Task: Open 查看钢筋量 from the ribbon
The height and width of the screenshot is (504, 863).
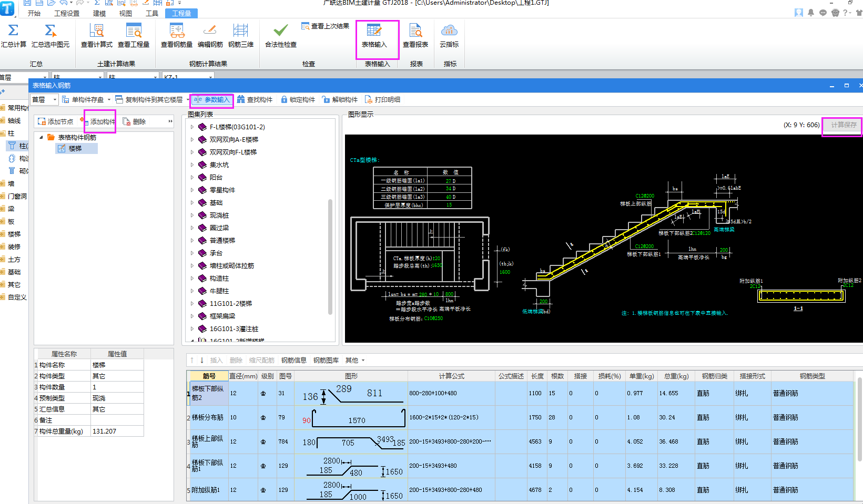Action: click(x=177, y=31)
